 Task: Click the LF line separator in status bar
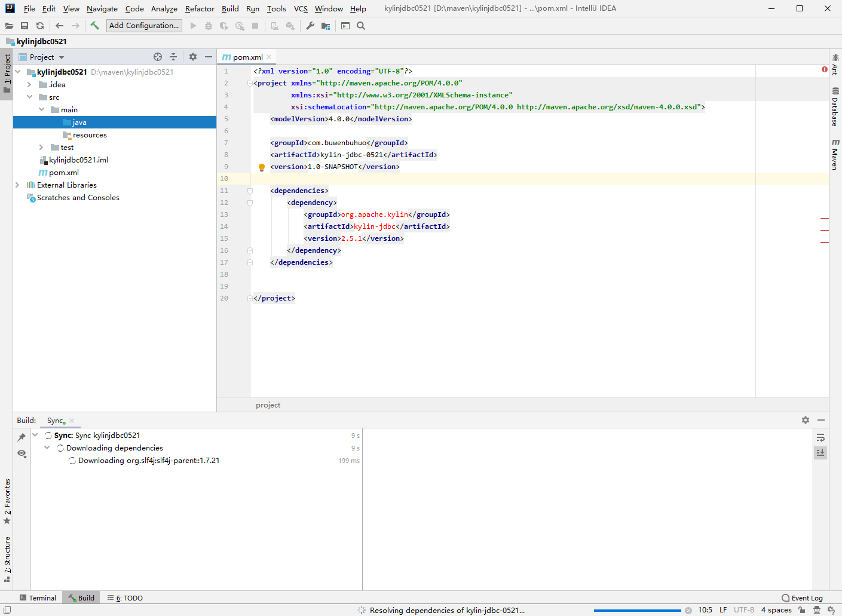click(723, 610)
